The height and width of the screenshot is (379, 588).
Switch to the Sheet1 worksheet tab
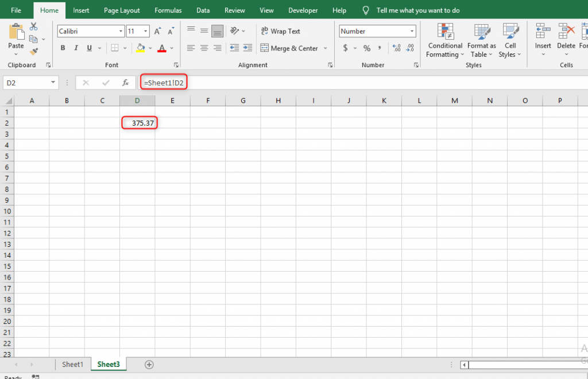[72, 364]
